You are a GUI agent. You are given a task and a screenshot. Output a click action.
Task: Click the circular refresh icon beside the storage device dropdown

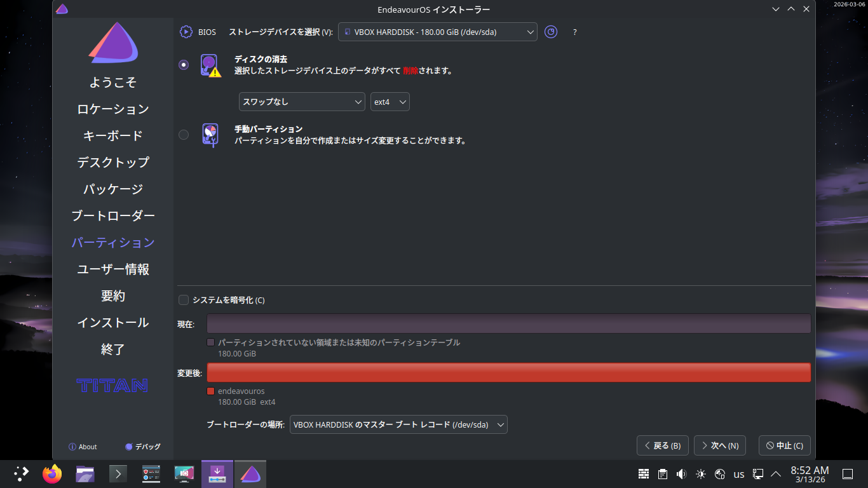pyautogui.click(x=551, y=32)
